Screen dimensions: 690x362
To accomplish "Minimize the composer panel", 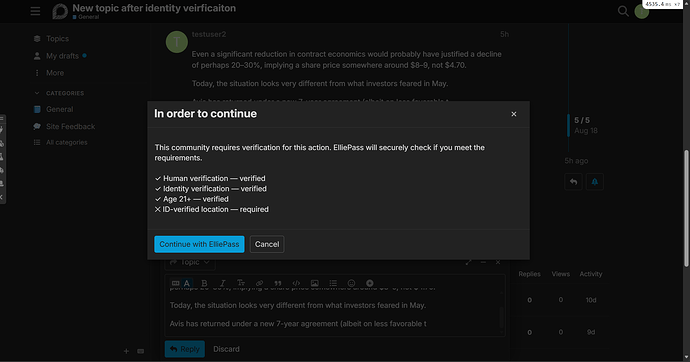I will tap(483, 262).
